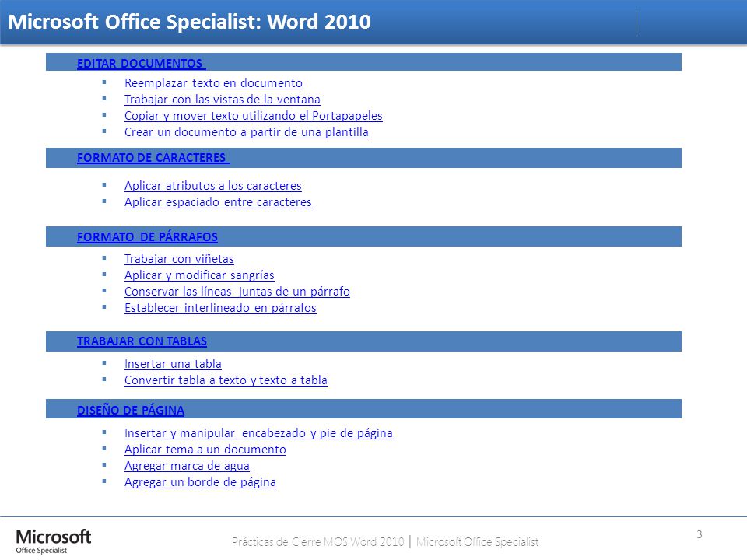Click the title Microsoft Office Specialist: Word 2010
This screenshot has height=560, width=747.
[190, 22]
